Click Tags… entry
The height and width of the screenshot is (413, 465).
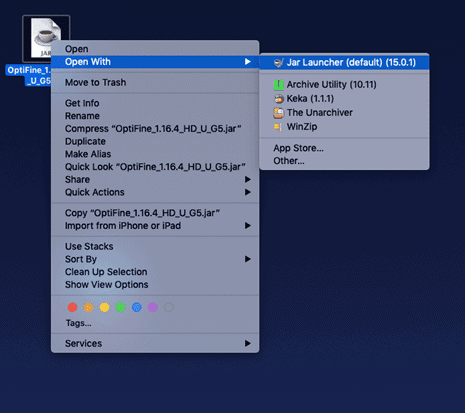[x=78, y=323]
